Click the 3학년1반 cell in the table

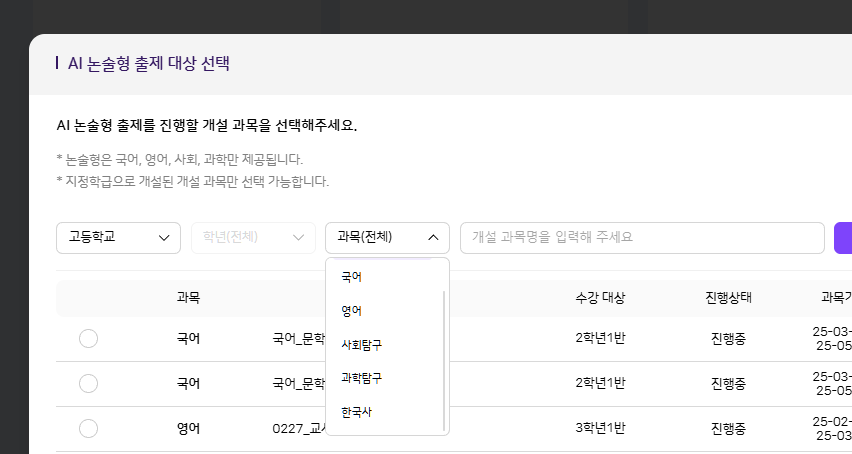point(600,428)
